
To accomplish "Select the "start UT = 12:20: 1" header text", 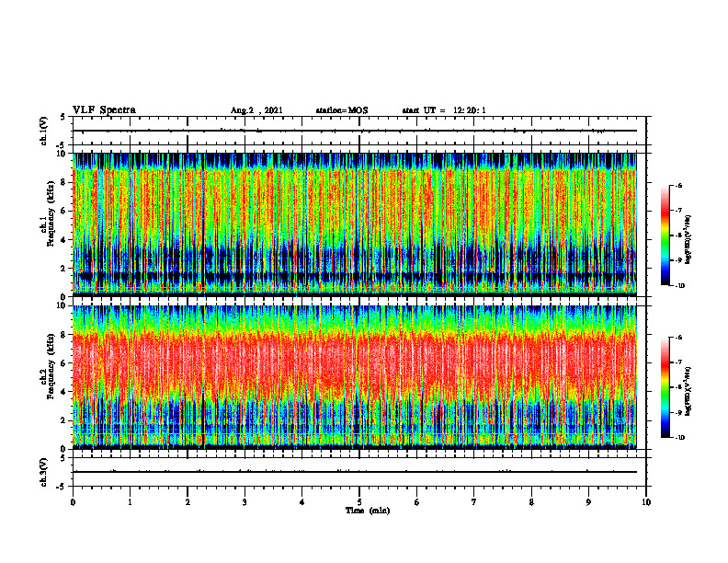I will pos(444,110).
